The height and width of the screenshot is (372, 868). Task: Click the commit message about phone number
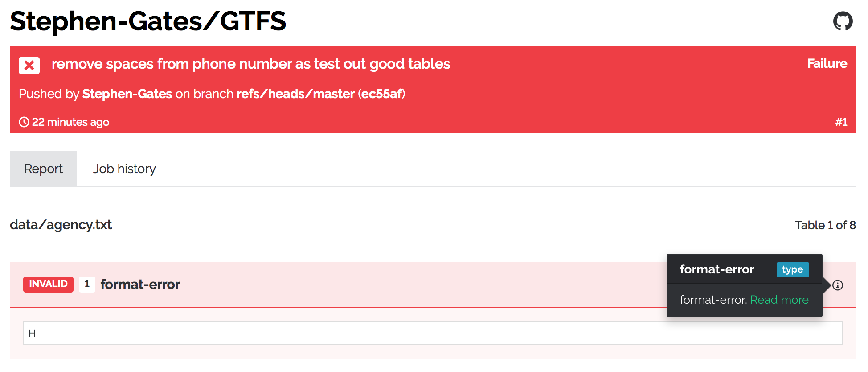point(251,64)
